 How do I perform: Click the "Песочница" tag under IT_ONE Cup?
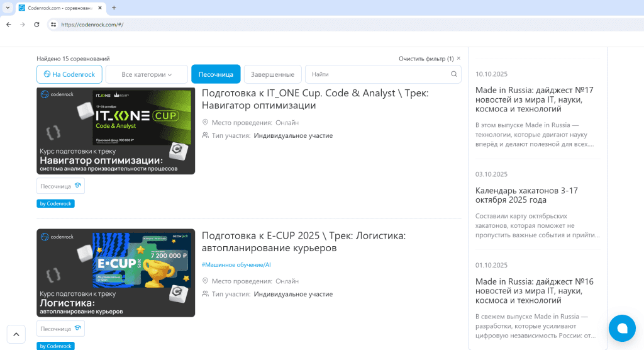tap(60, 186)
